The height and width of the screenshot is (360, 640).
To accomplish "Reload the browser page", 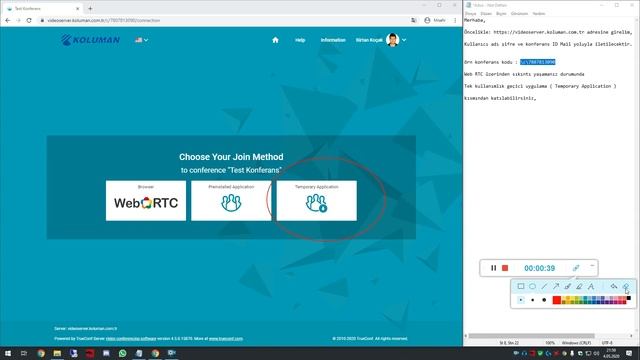I will tap(29, 20).
